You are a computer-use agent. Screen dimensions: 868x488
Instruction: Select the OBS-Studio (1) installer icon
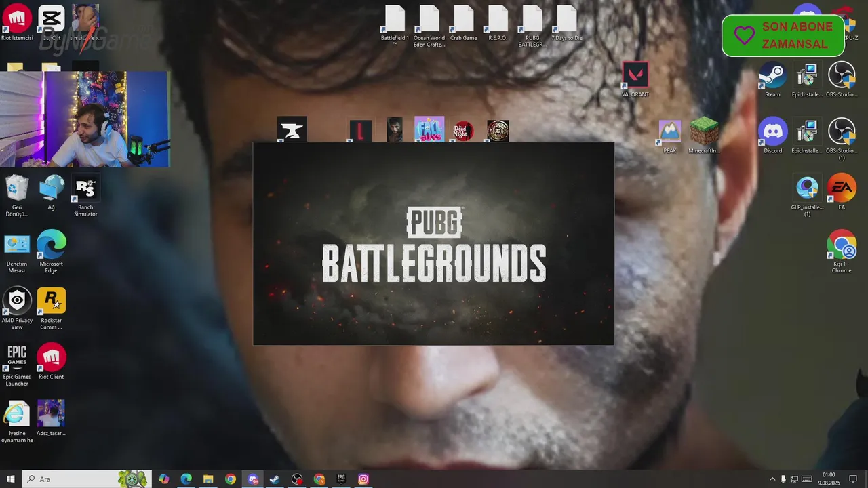[x=842, y=139]
